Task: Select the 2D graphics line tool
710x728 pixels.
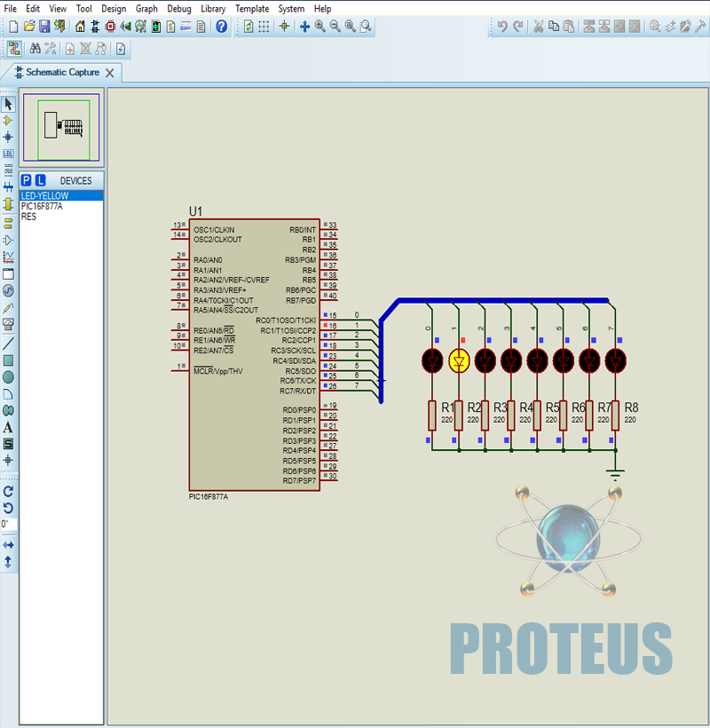Action: (x=9, y=343)
